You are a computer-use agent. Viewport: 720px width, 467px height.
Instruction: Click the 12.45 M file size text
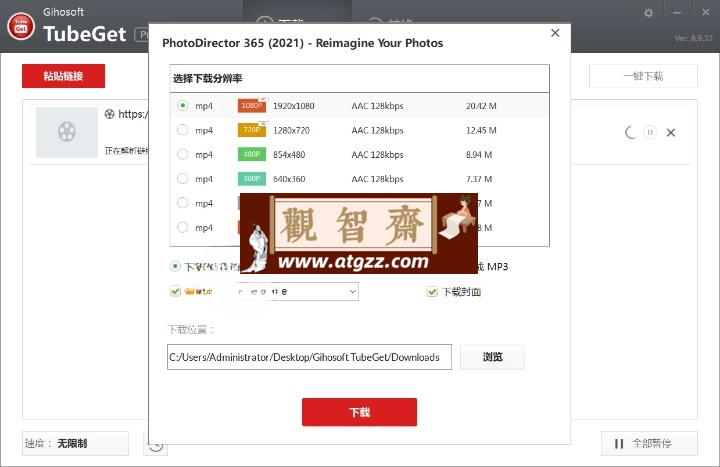click(x=481, y=130)
